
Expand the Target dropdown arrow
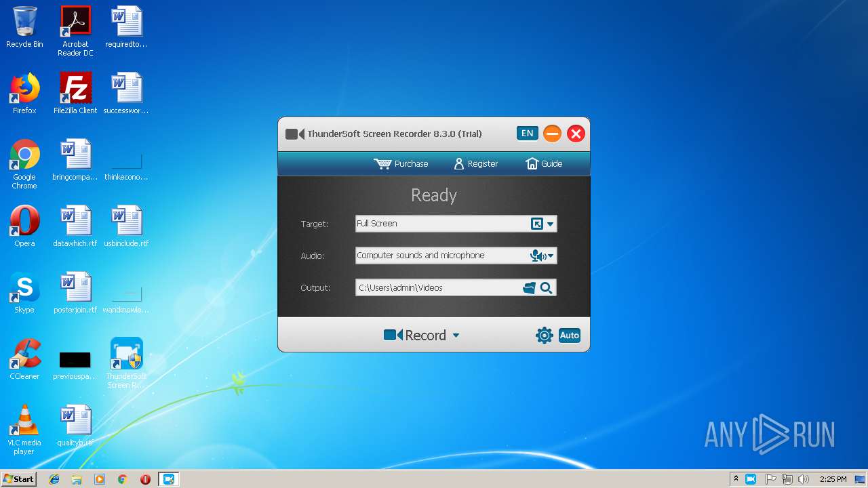[x=551, y=224]
